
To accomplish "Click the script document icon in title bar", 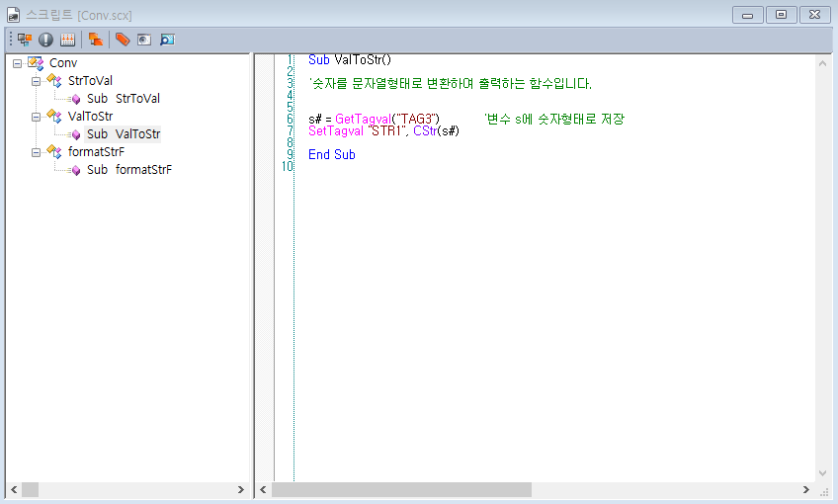I will [14, 15].
